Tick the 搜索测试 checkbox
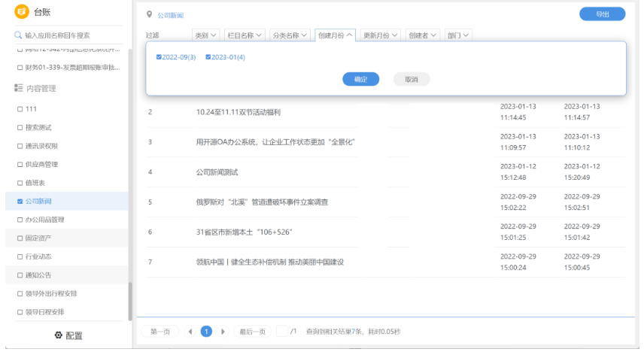Screen dimensions: 644x352 (20, 128)
